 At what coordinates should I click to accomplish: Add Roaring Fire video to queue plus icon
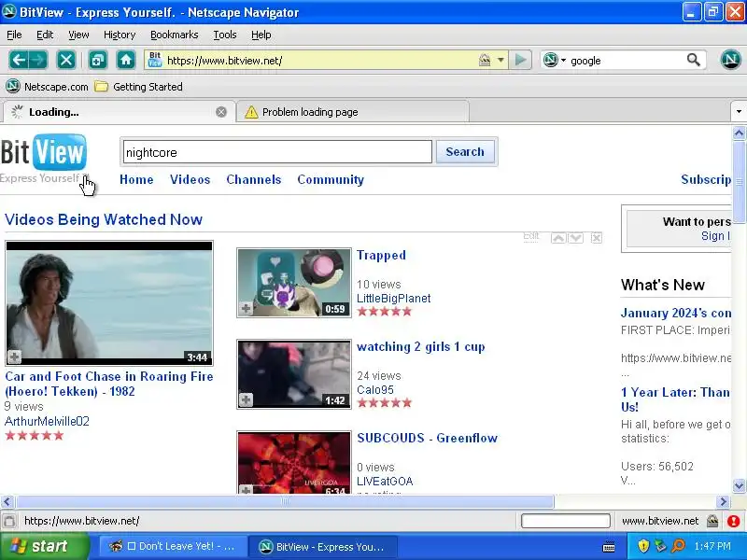[14, 357]
